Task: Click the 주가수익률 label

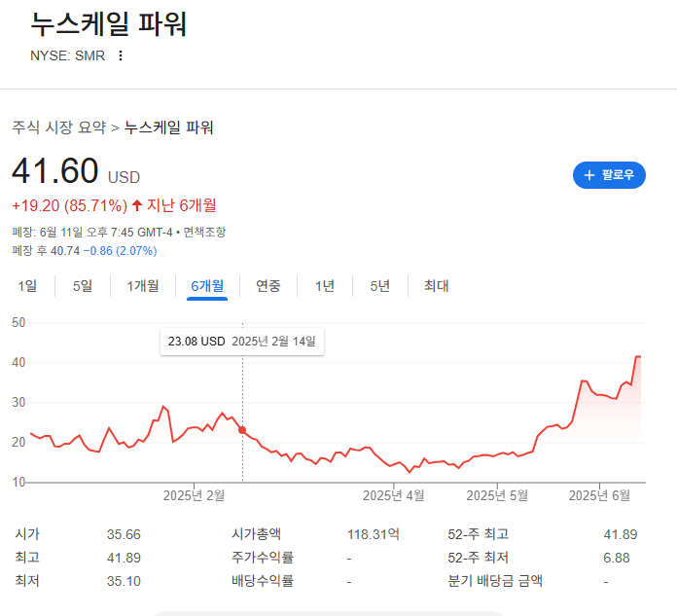Action: [x=263, y=558]
